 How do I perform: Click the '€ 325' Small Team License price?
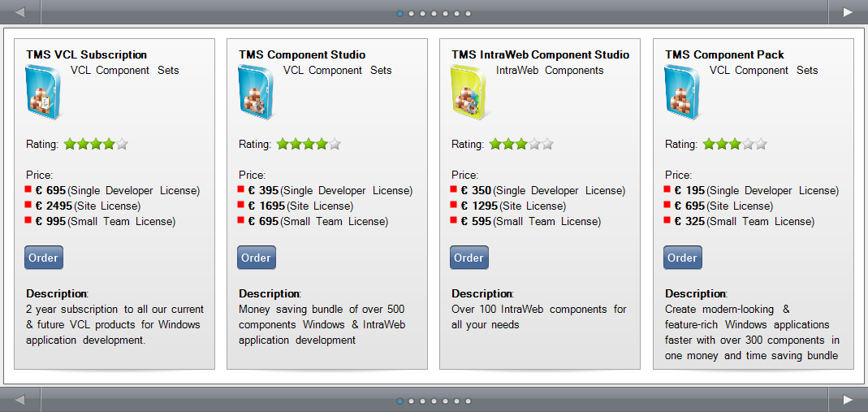pyautogui.click(x=689, y=222)
